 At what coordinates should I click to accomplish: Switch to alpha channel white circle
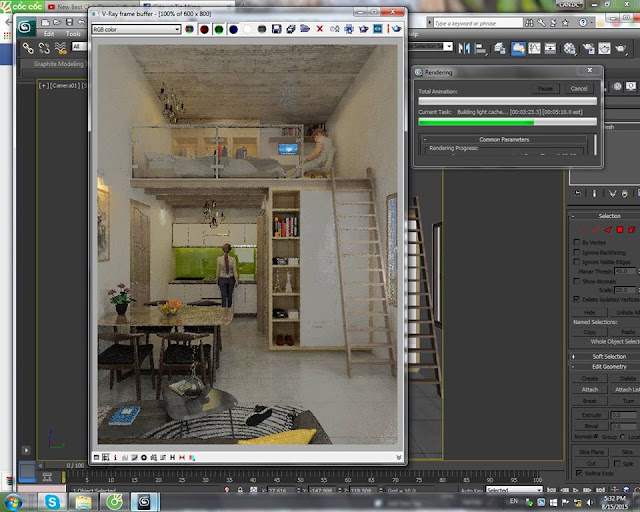coord(247,29)
